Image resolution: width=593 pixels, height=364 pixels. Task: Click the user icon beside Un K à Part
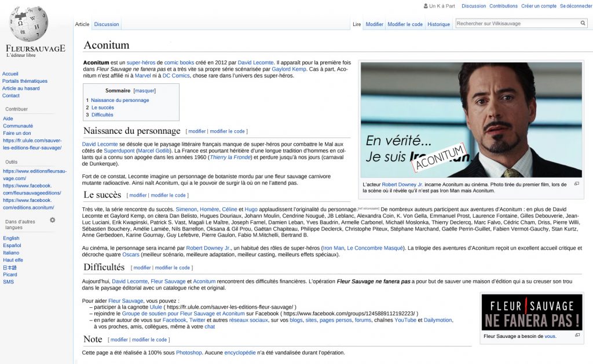[426, 6]
